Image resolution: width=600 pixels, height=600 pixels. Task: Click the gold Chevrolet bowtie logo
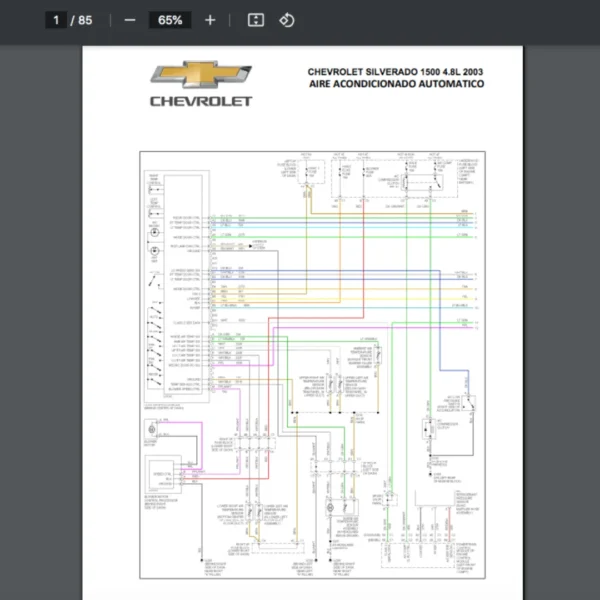tap(201, 76)
